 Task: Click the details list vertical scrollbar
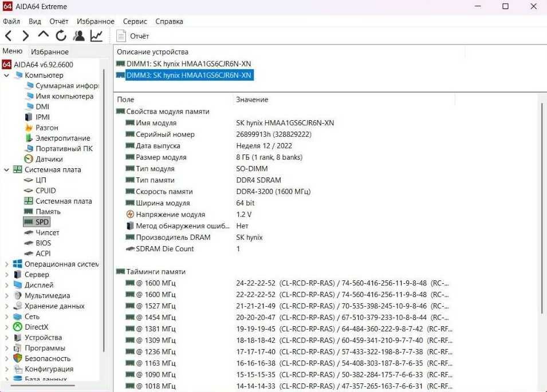[542, 208]
